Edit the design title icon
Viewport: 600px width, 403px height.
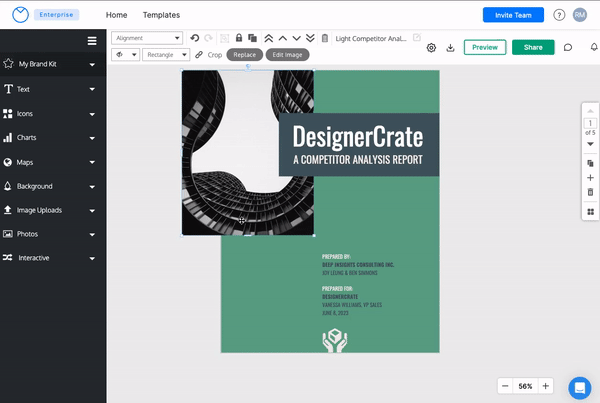tap(417, 38)
